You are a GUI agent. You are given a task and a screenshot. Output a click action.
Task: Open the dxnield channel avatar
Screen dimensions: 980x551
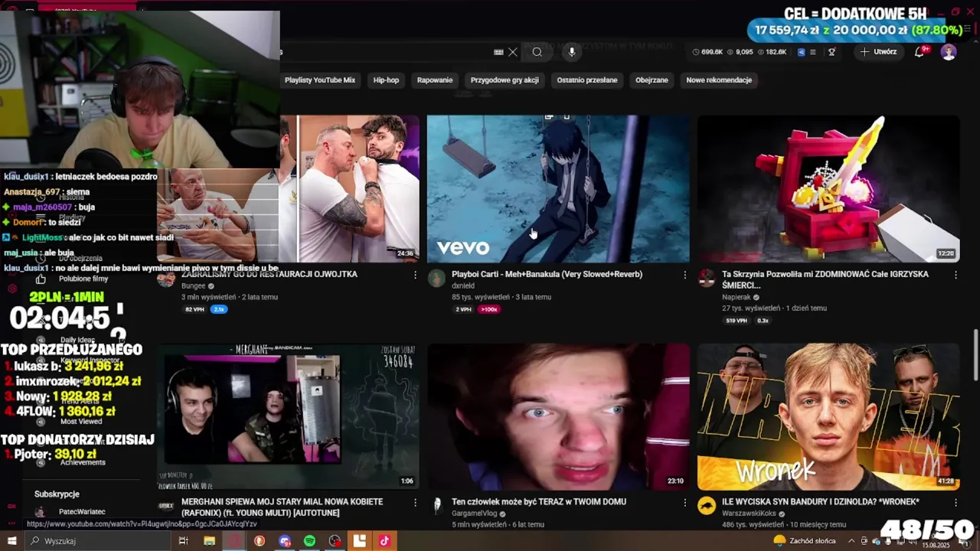coord(436,278)
